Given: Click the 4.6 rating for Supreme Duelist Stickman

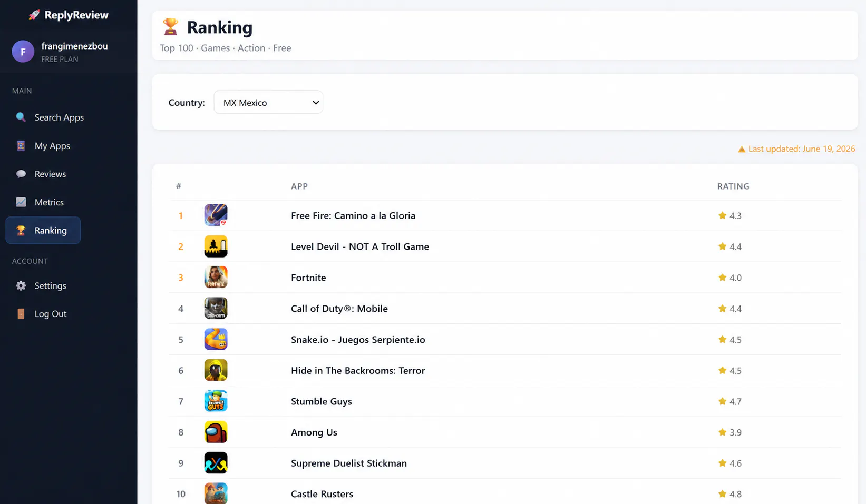Looking at the screenshot, I should 736,463.
